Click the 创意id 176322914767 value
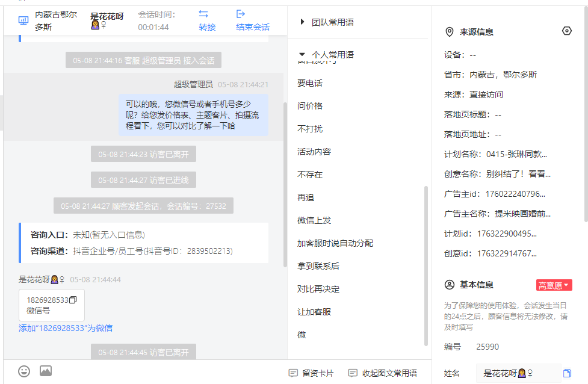The width and height of the screenshot is (588, 384). click(x=507, y=253)
